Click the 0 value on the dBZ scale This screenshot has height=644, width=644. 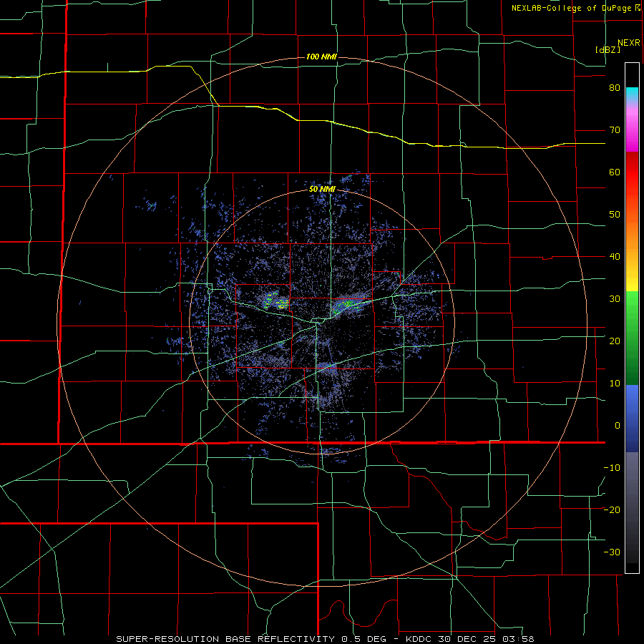point(618,426)
